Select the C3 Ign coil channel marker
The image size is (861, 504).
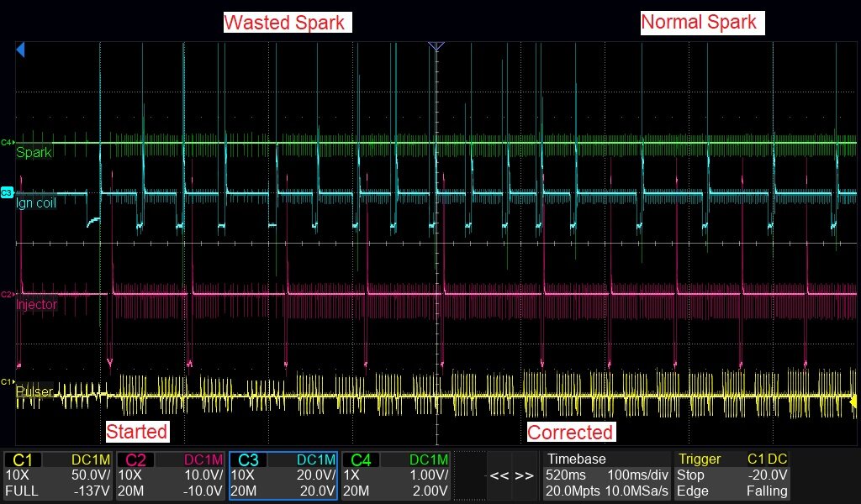(7, 192)
